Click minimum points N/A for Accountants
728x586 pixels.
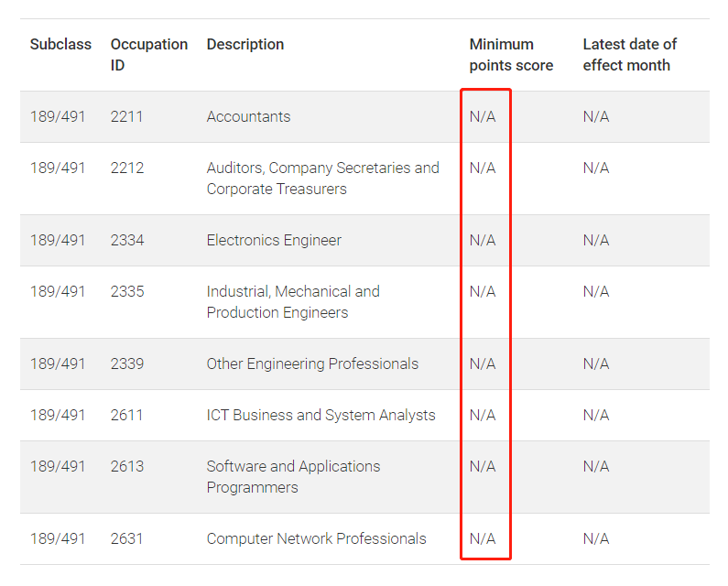coord(483,116)
